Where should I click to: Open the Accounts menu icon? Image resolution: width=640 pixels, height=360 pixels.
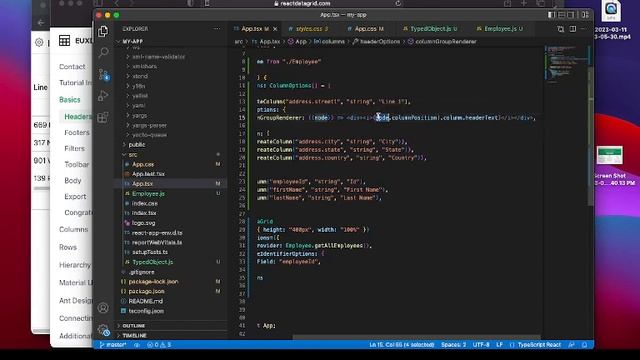[x=103, y=308]
